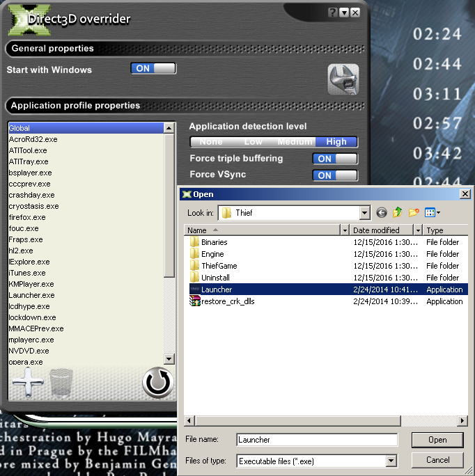This screenshot has height=476, width=475.
Task: Open the view menu icon in dialog
Action: click(x=433, y=212)
